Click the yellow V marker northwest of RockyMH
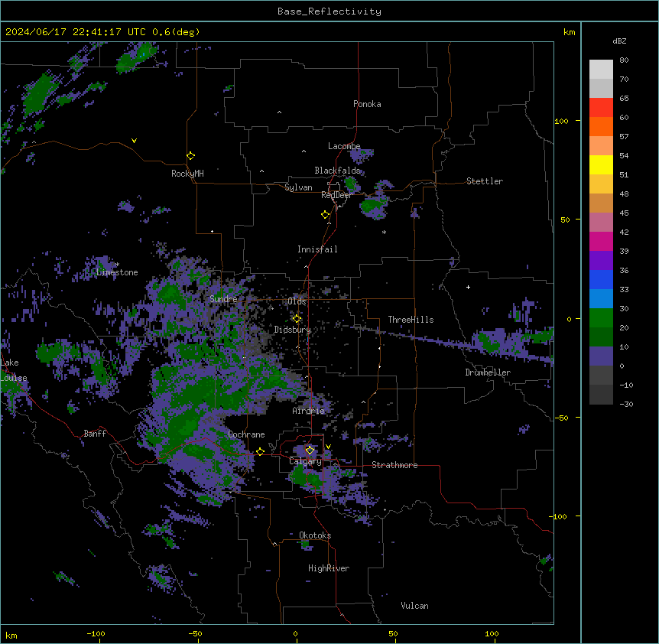Screen dimensions: 659x644 pos(134,141)
